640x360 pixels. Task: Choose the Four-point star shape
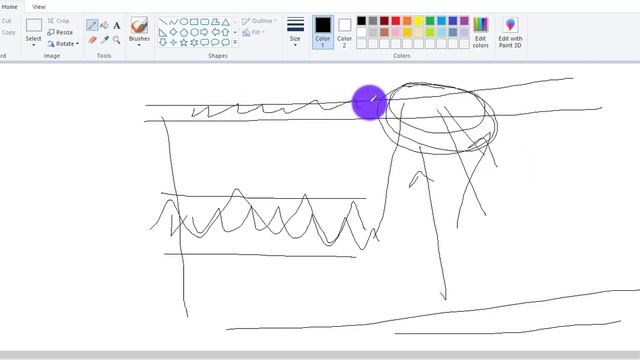173,42
